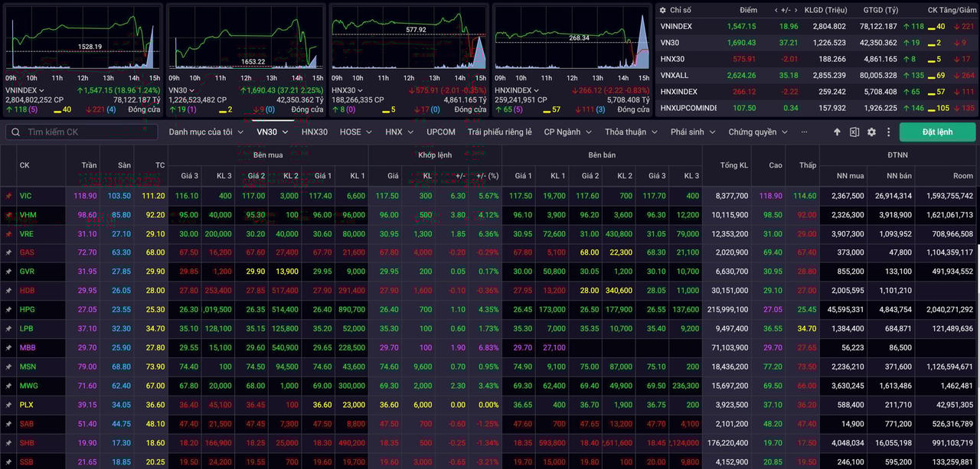Switch to the UPCOM tab

[441, 132]
